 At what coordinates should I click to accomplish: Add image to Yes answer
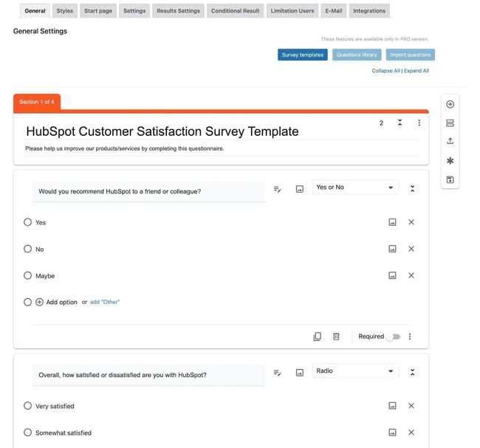coord(392,222)
